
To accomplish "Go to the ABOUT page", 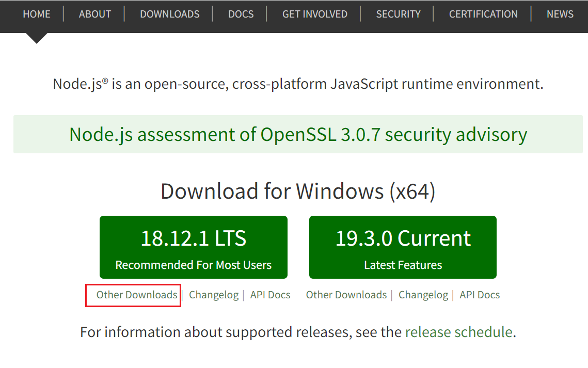I will tap(95, 14).
